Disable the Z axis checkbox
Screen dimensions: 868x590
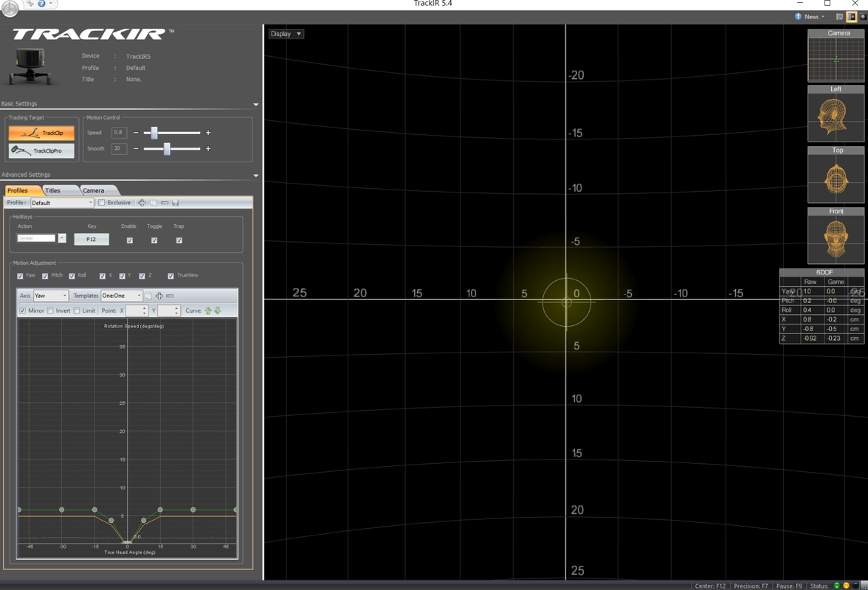(x=142, y=276)
